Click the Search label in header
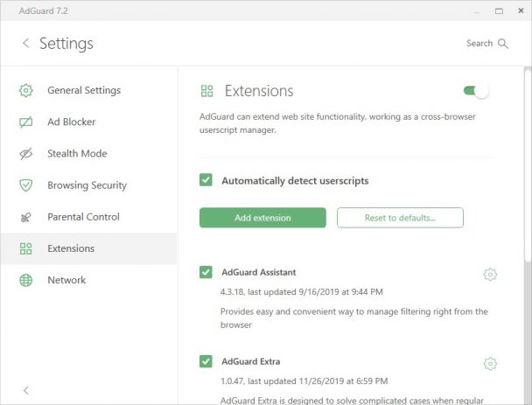Image resolution: width=532 pixels, height=405 pixels. pyautogui.click(x=479, y=44)
